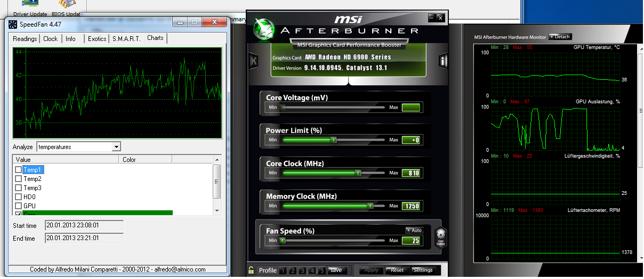Adjust the Core Voltage slider
The width and height of the screenshot is (644, 279).
[x=334, y=107]
